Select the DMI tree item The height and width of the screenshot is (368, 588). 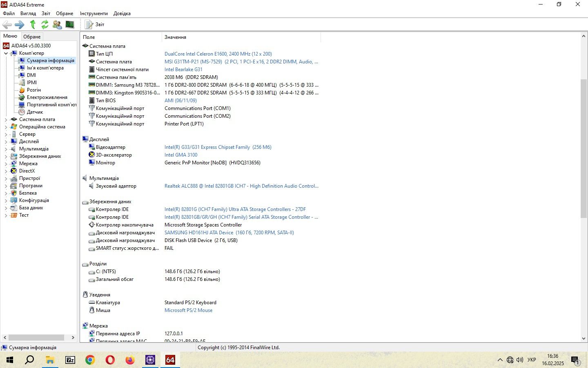click(31, 75)
